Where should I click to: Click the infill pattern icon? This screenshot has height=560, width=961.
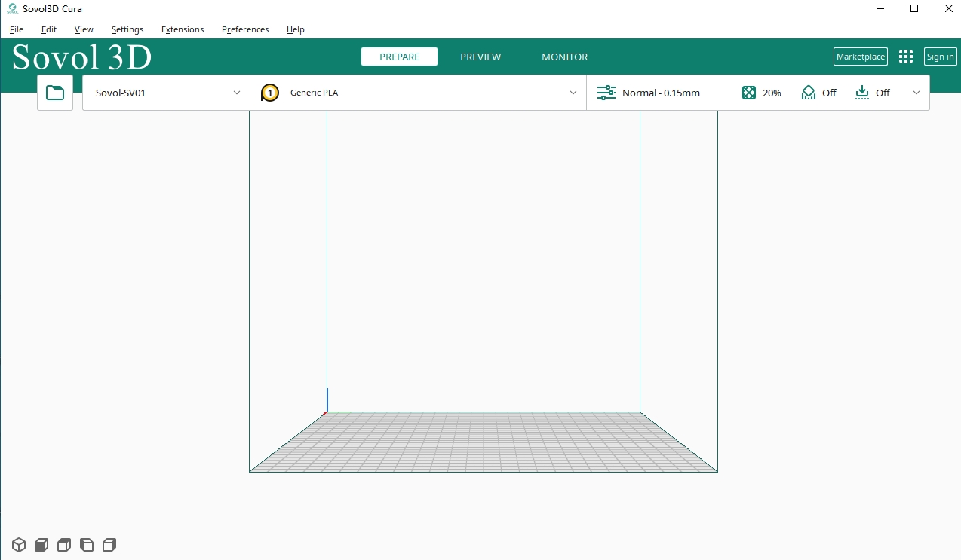(x=748, y=93)
